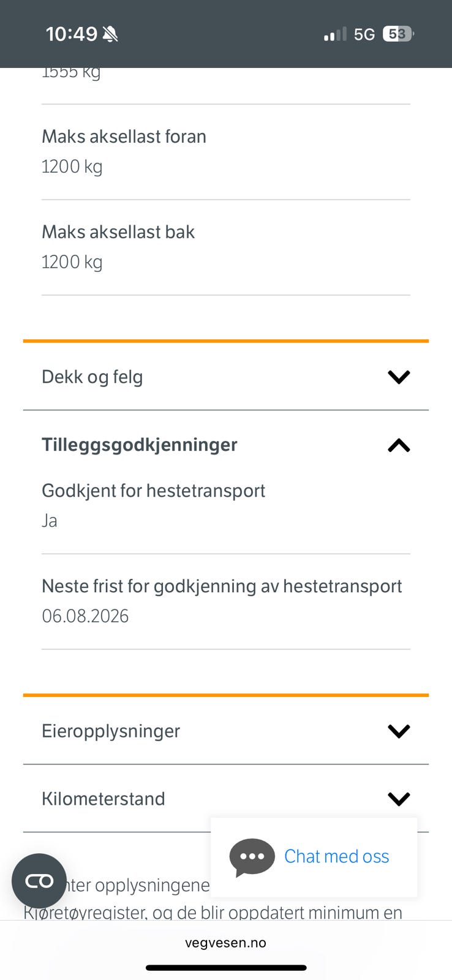
Task: Expand Eieropplysninger using its down chevron
Action: [399, 731]
